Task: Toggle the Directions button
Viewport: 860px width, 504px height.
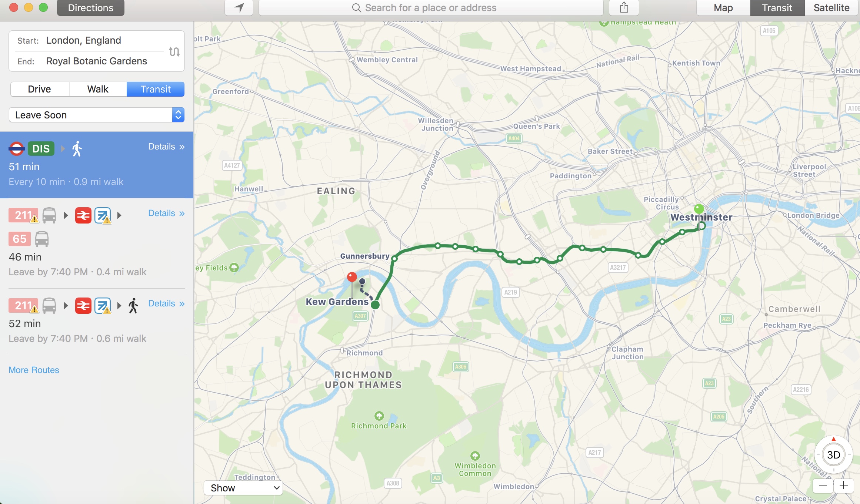Action: (91, 8)
